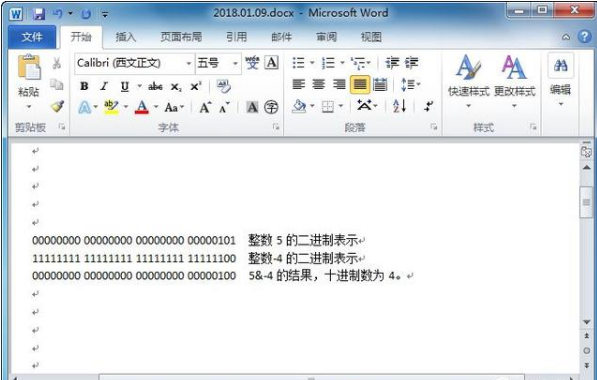Apply red font color
Screen dimensions: 597x380
point(142,107)
